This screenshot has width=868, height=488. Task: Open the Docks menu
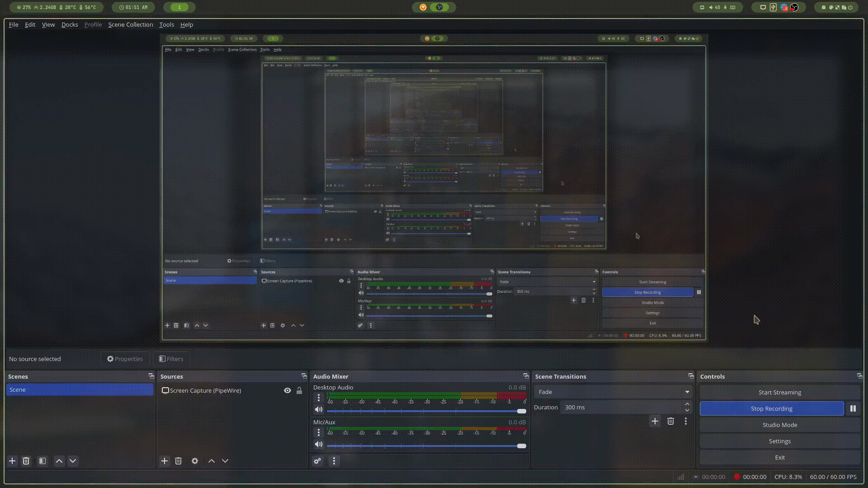pos(70,24)
